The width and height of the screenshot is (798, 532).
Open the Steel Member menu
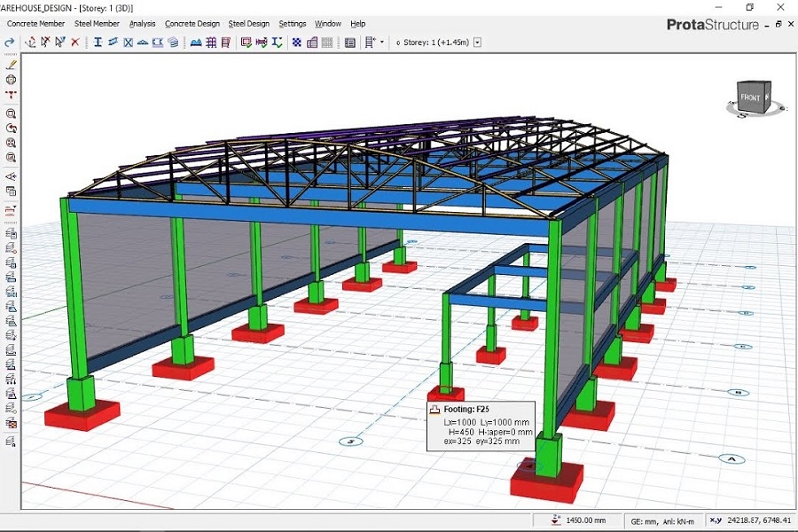(x=97, y=23)
